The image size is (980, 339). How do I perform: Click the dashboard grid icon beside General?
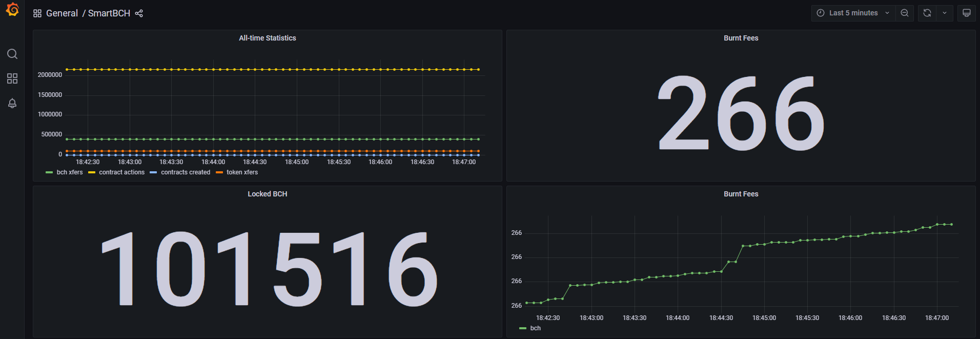pyautogui.click(x=37, y=13)
